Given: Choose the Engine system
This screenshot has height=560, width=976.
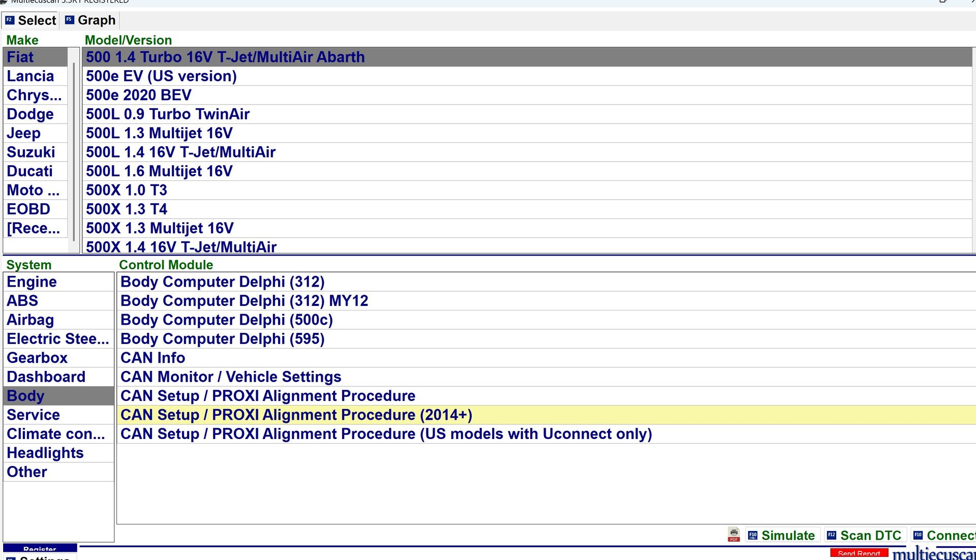Looking at the screenshot, I should 32,282.
